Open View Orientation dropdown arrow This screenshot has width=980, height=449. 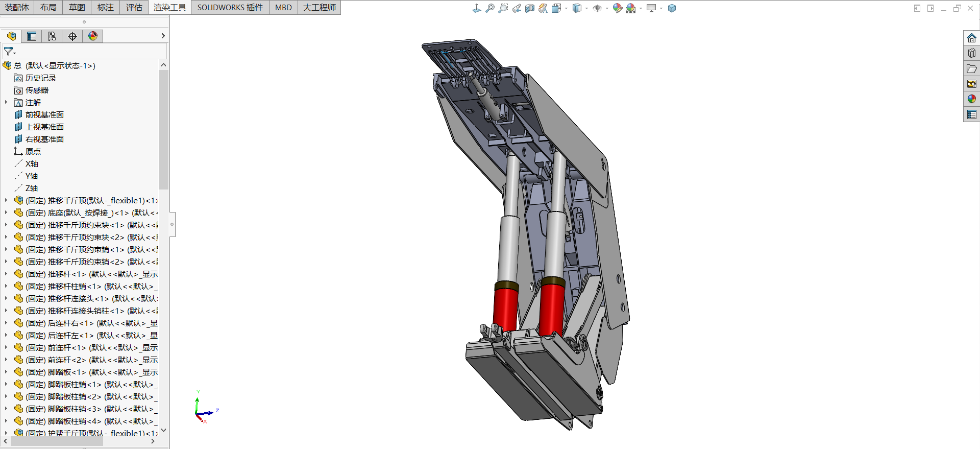[566, 8]
